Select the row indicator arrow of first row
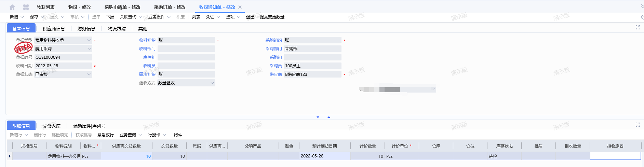Screen dimensions: 644x167 [10, 156]
